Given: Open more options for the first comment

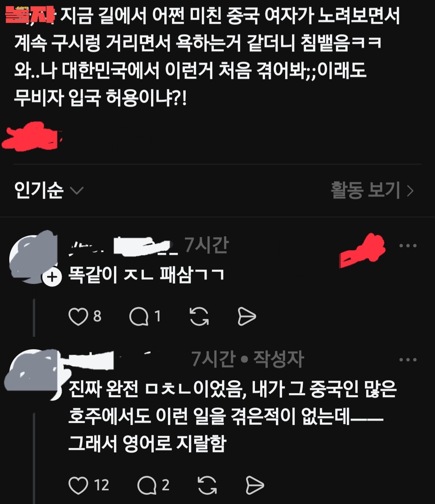Looking at the screenshot, I should 408,246.
